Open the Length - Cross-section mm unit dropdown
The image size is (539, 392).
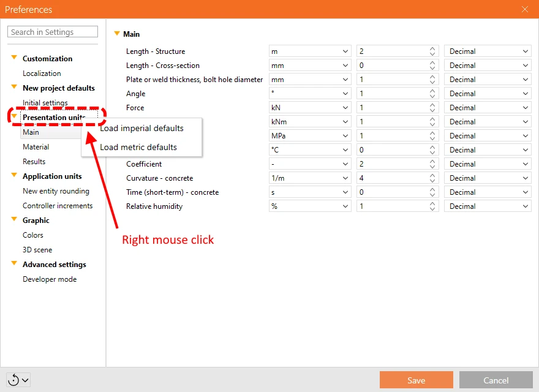pos(310,66)
